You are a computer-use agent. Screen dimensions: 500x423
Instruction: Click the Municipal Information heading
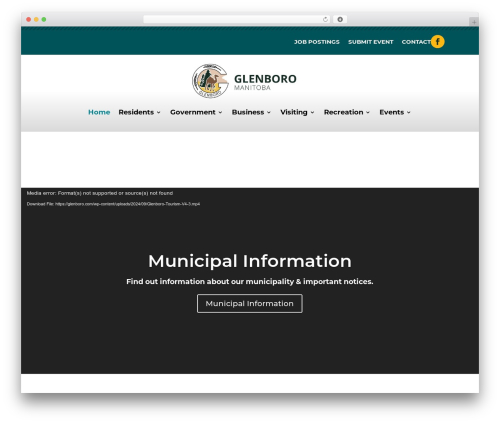(250, 261)
